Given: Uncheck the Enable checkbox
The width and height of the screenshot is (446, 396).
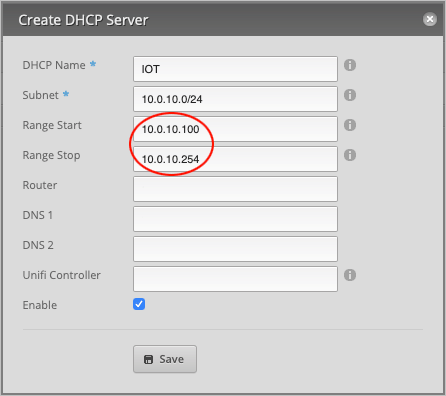Looking at the screenshot, I should pyautogui.click(x=139, y=304).
